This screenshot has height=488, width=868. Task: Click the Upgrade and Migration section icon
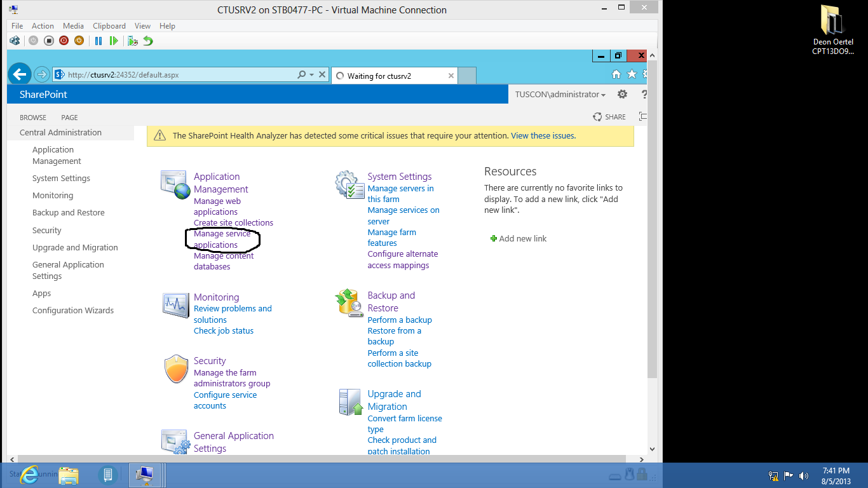[350, 402]
